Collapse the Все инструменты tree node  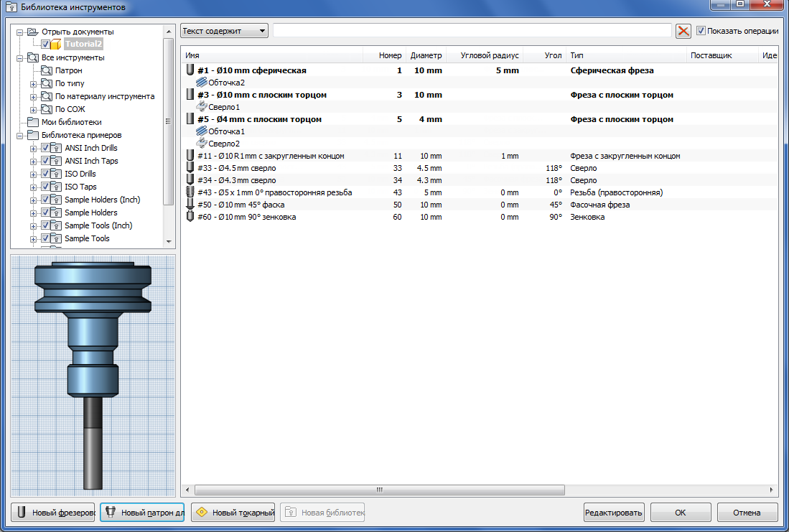19,58
